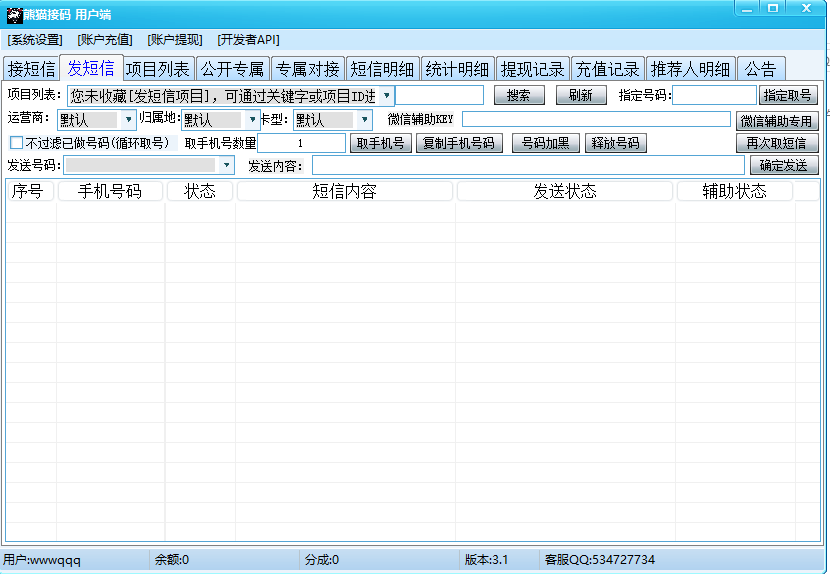Expand the 发送号码 dropdown
Viewport: 830px width, 574px height.
(x=227, y=165)
